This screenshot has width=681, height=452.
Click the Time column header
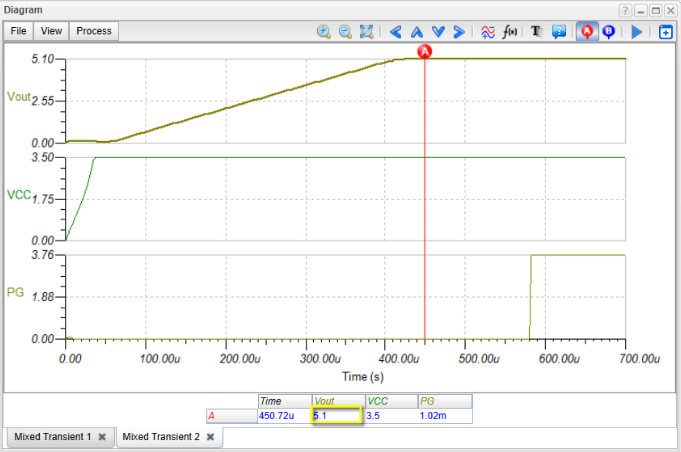click(x=285, y=401)
